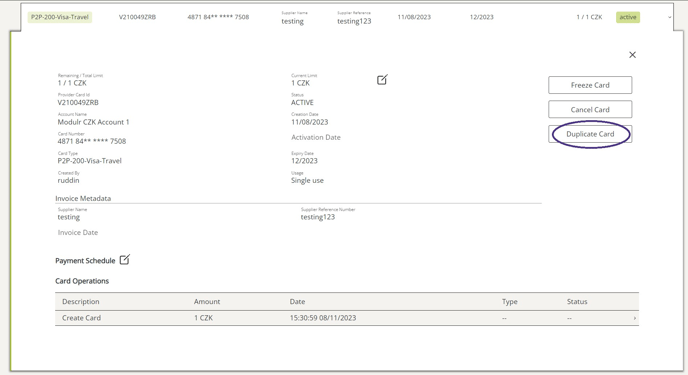Click the Type column header
Viewport: 688px width, 375px height.
point(509,302)
